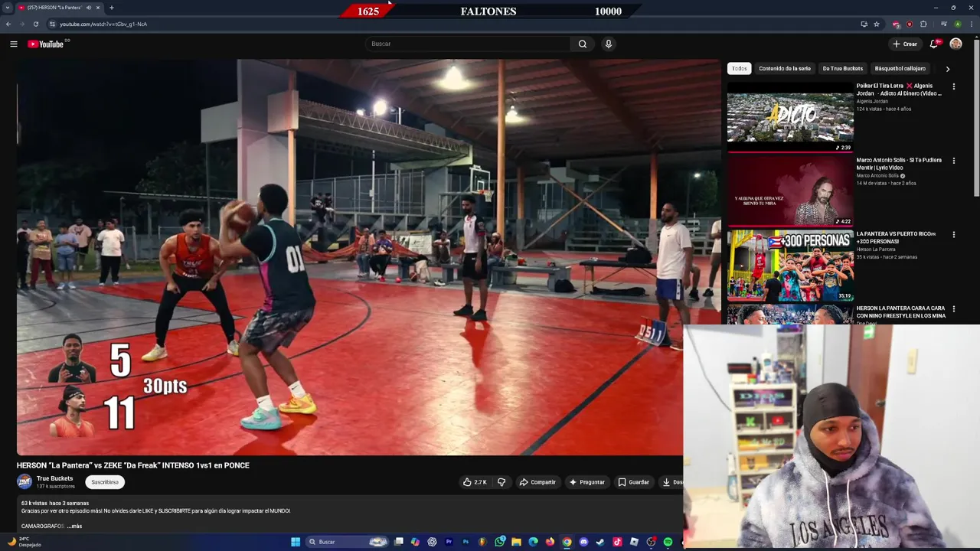Open the True Buckets channel avatar
Image resolution: width=980 pixels, height=551 pixels.
24,481
